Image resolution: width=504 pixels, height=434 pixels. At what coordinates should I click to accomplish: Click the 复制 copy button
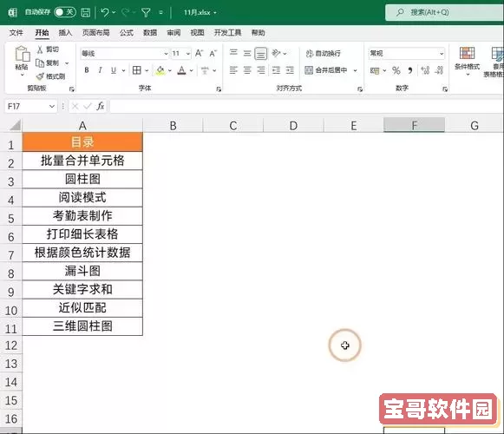tap(48, 63)
